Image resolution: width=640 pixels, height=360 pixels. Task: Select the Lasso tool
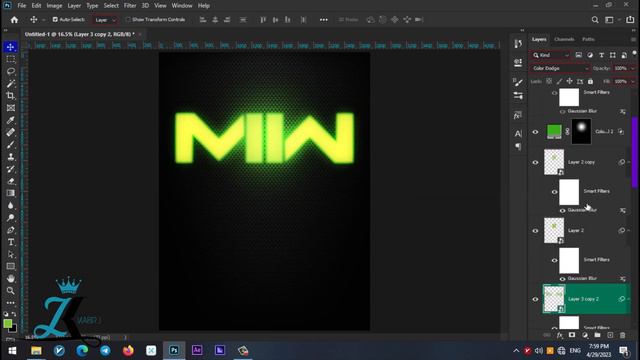(x=11, y=71)
